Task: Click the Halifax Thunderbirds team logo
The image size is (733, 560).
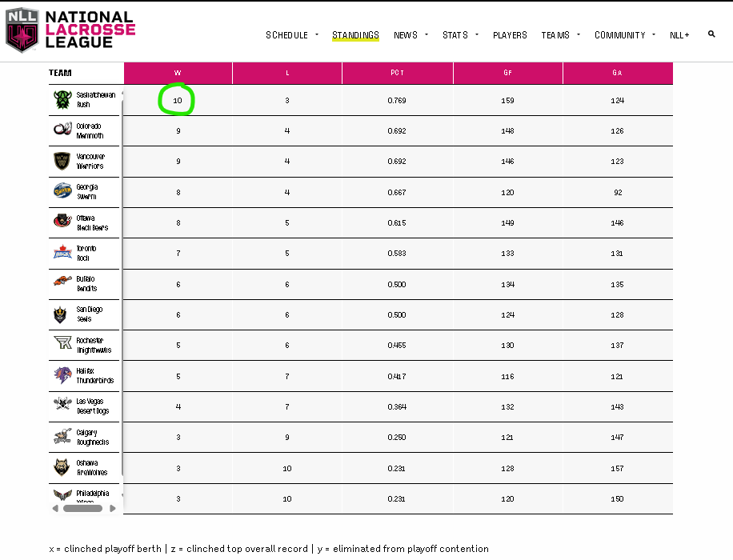Action: 62,375
